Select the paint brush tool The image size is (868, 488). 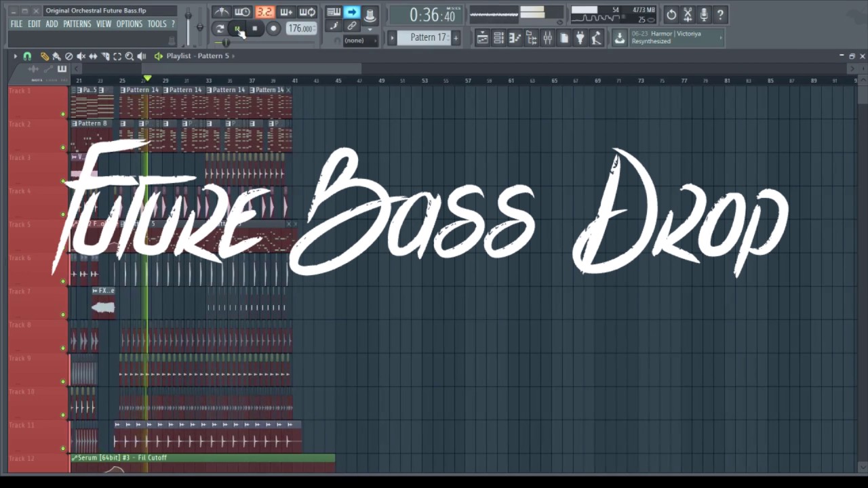[56, 56]
